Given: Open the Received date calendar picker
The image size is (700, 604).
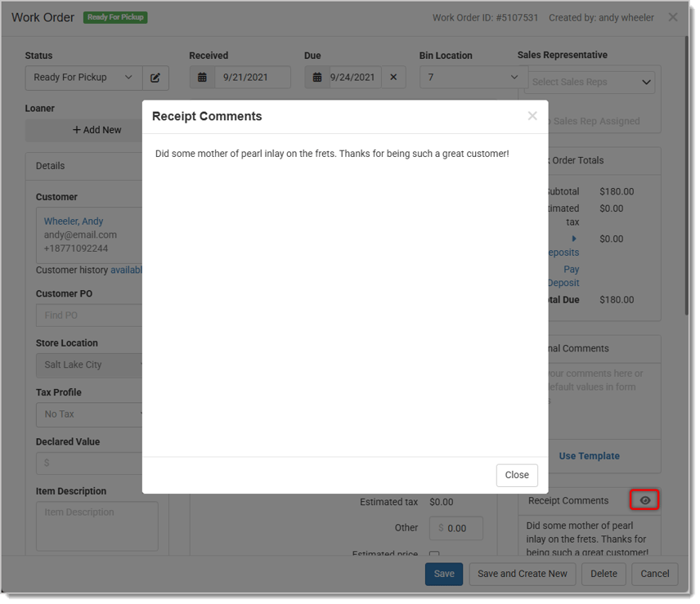Looking at the screenshot, I should click(x=203, y=77).
